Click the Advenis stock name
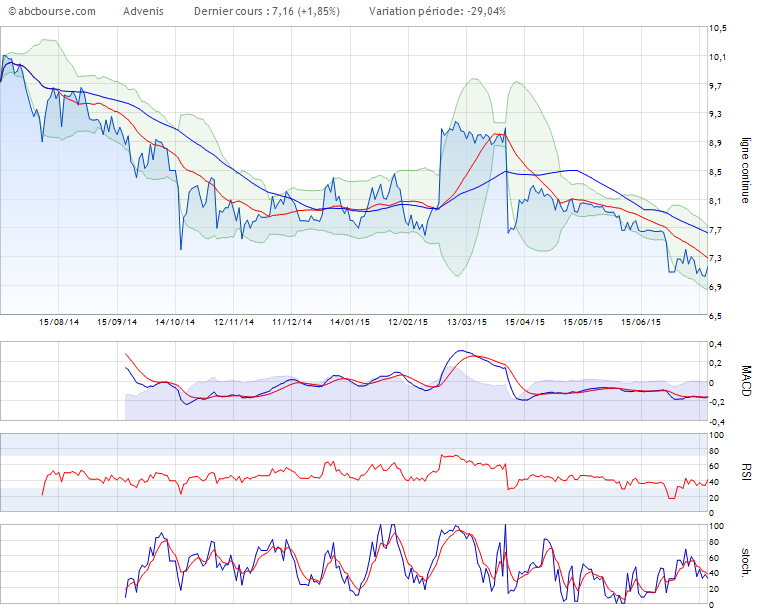760x610 pixels. [x=143, y=11]
